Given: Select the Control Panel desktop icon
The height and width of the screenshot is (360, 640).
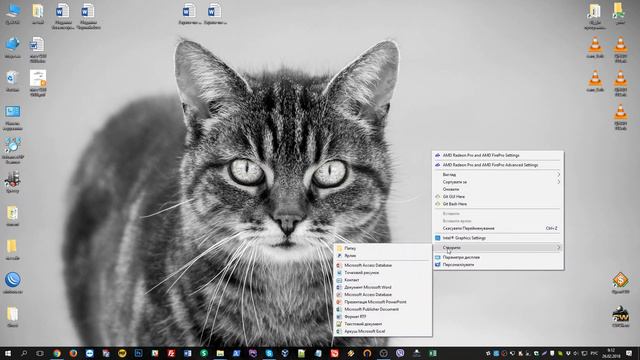Looking at the screenshot, I should (13, 118).
